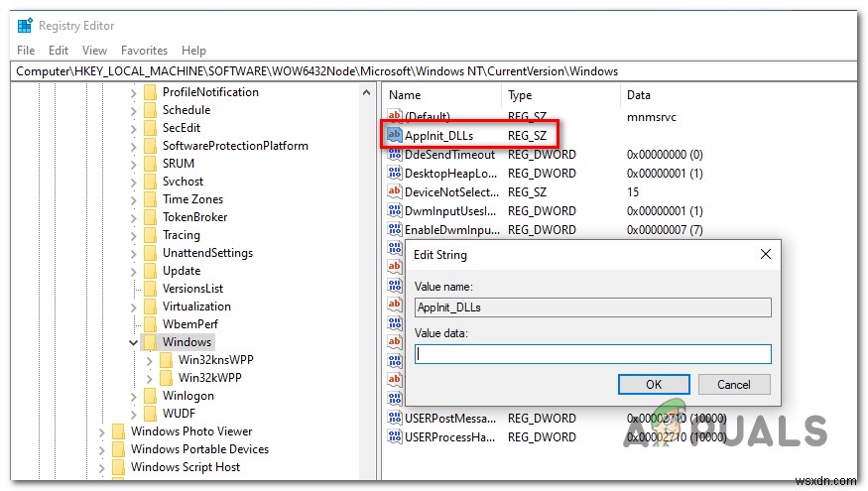868x491 pixels.
Task: Click the Value data input field
Action: coord(593,354)
